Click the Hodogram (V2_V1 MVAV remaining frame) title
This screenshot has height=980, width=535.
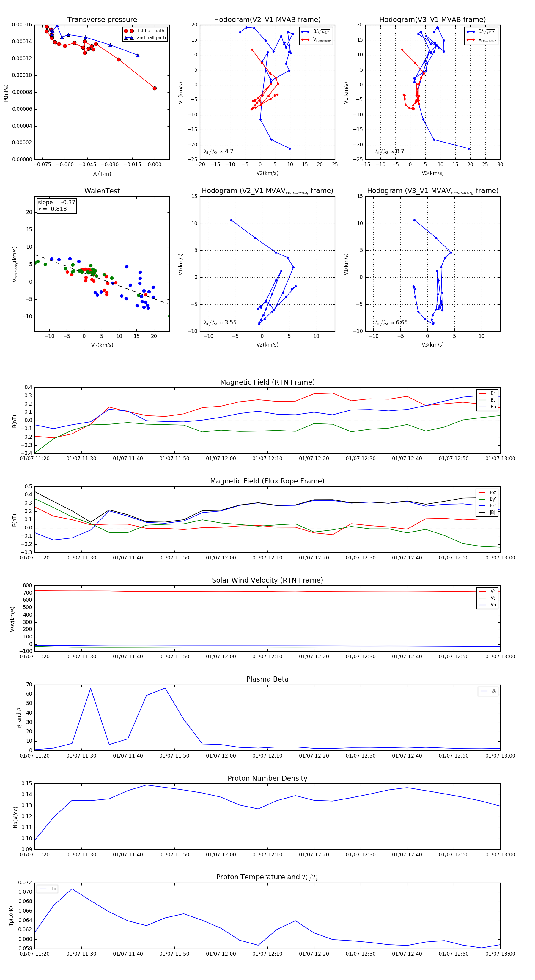pos(267,191)
